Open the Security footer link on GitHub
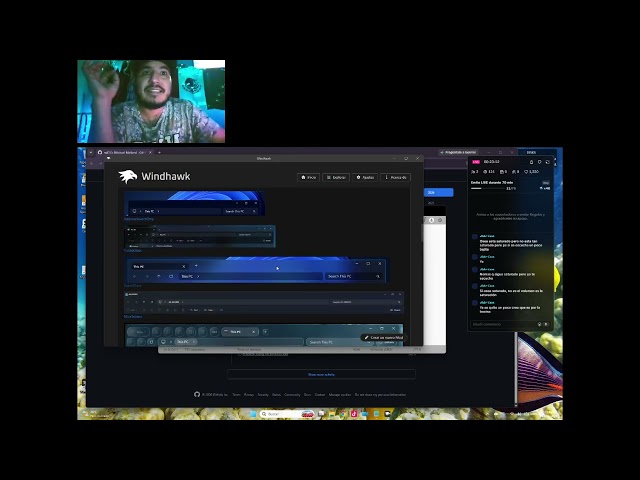This screenshot has width=640, height=480. 263,395
